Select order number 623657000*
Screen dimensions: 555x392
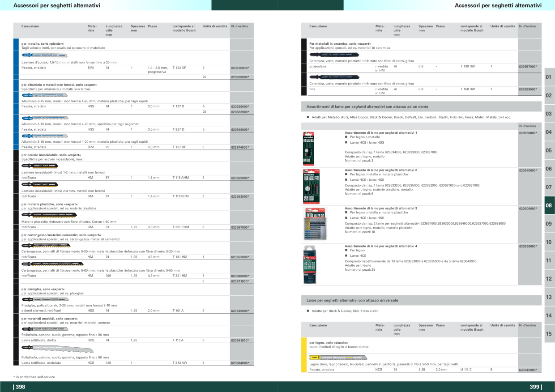point(528,66)
